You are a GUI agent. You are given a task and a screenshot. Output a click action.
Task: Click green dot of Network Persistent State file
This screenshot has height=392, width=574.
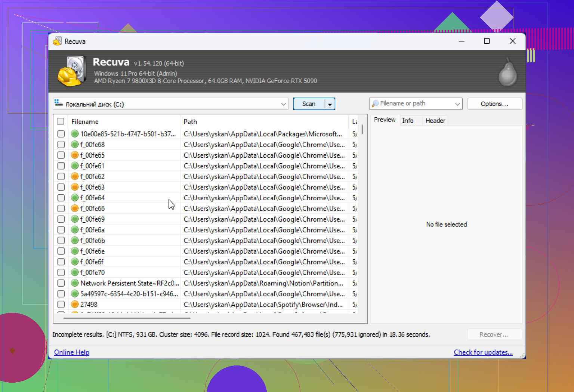tap(75, 283)
